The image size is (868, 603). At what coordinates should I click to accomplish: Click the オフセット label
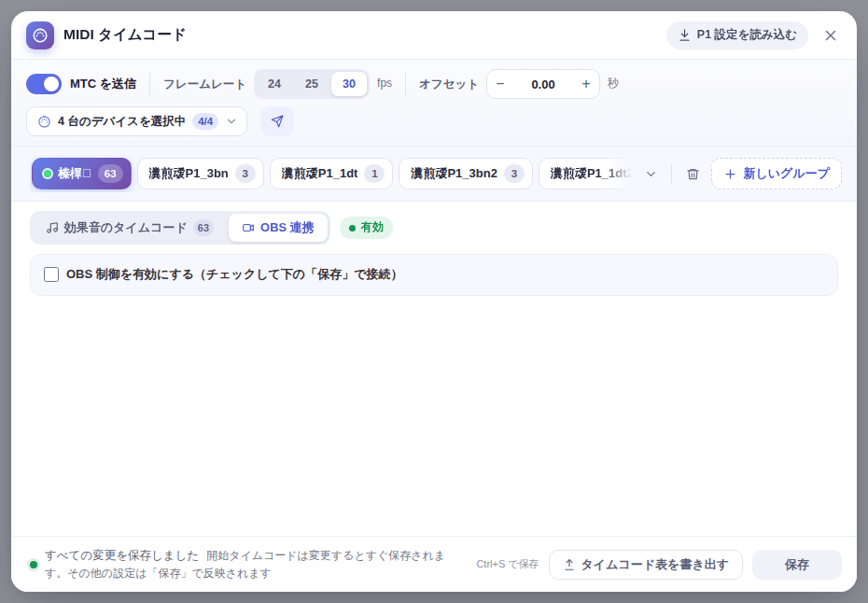click(448, 84)
